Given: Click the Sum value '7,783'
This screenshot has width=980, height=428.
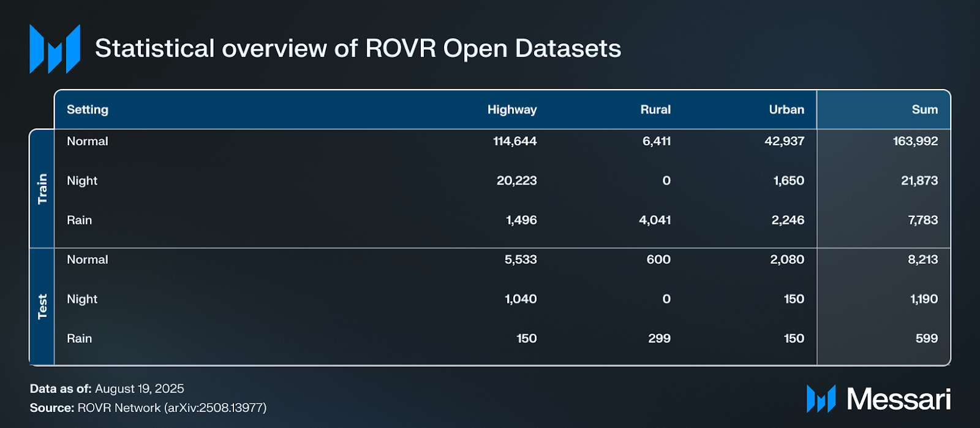Looking at the screenshot, I should click(923, 220).
